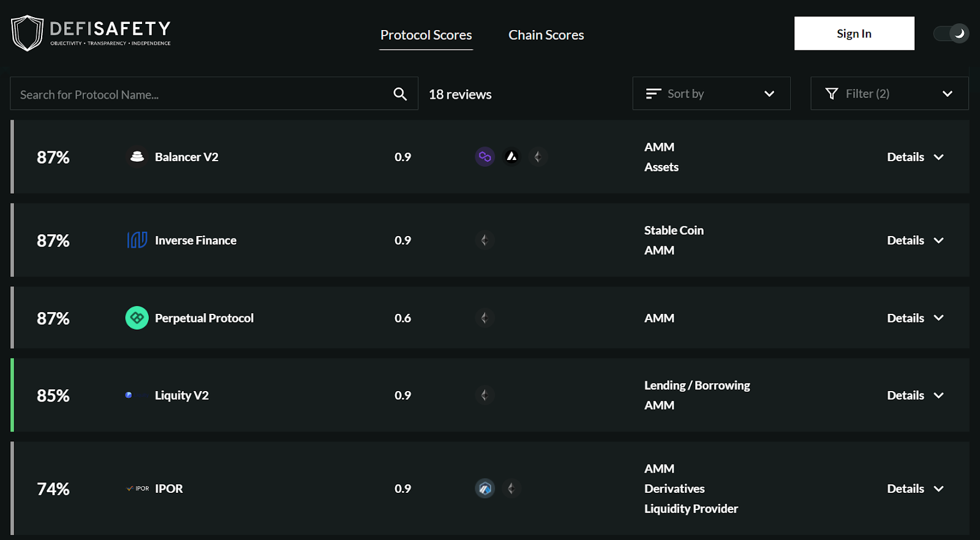Click Avalanche chain icon in Balancer V2 row

point(511,157)
